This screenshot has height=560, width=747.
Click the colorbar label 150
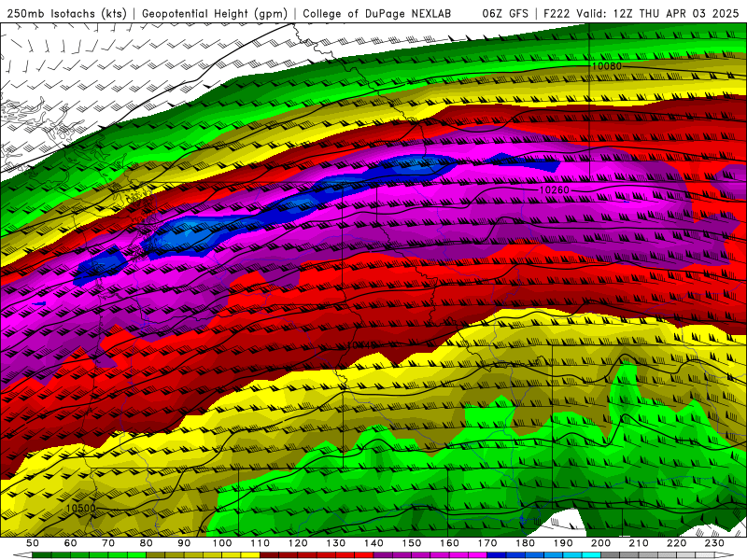412,543
